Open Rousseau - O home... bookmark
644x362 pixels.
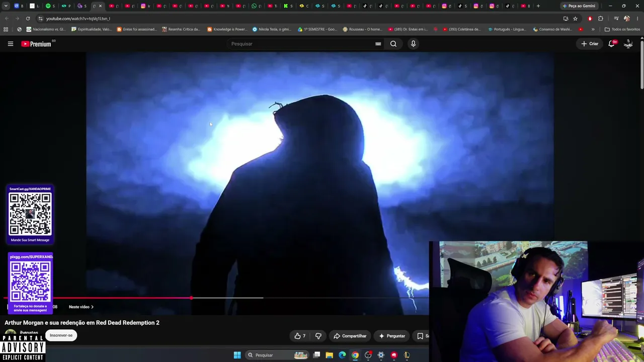[362, 29]
